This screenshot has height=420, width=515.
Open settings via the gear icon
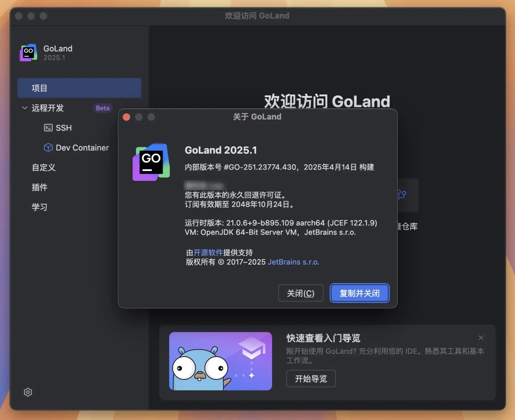28,392
